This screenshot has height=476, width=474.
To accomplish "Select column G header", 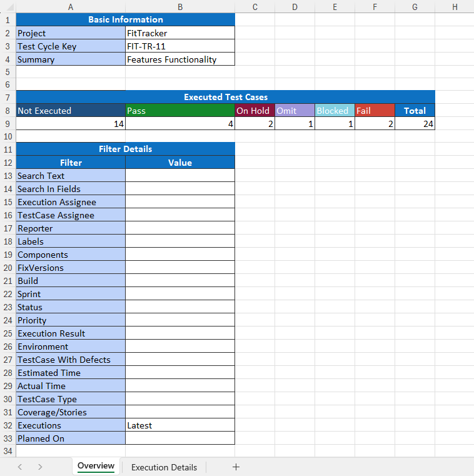I will [415, 7].
